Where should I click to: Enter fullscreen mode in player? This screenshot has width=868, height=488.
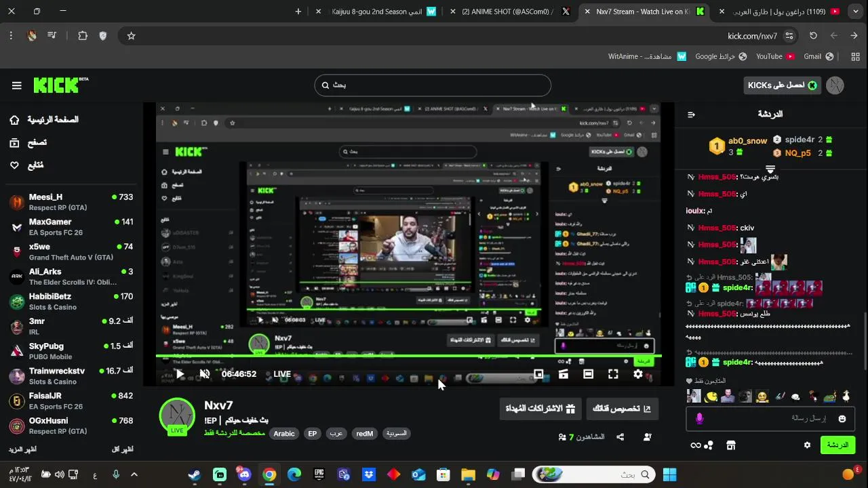click(x=613, y=374)
